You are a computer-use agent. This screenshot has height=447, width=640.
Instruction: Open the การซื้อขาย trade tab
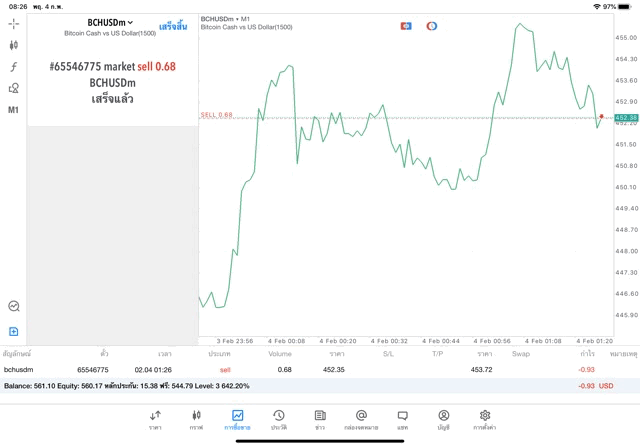(x=237, y=420)
